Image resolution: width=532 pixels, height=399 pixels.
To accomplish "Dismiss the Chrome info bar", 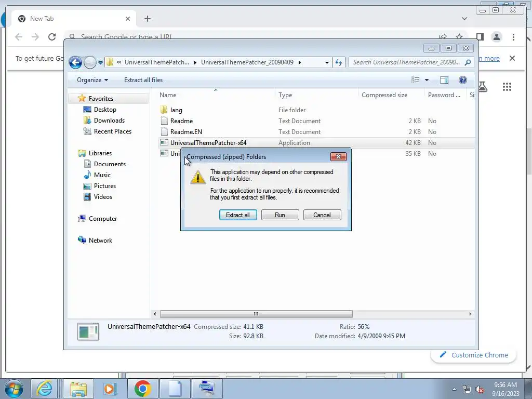I will pyautogui.click(x=512, y=58).
